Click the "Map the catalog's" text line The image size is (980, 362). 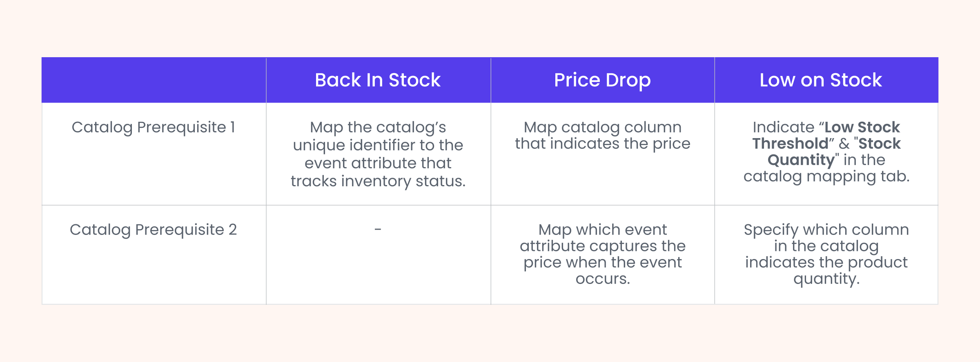point(378,127)
